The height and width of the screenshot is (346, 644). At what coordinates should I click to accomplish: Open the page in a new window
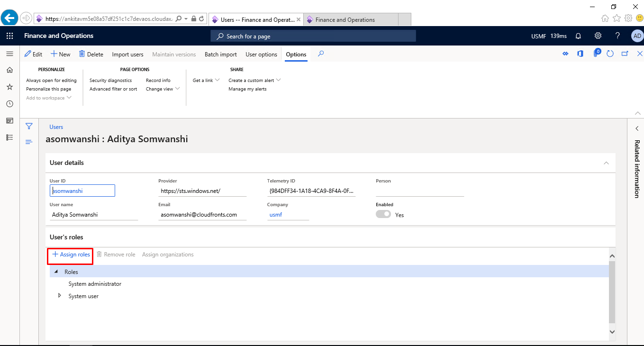(625, 54)
